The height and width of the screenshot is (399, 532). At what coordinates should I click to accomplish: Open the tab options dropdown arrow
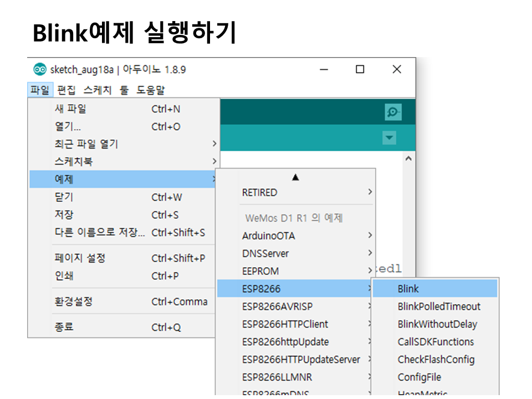(x=389, y=138)
